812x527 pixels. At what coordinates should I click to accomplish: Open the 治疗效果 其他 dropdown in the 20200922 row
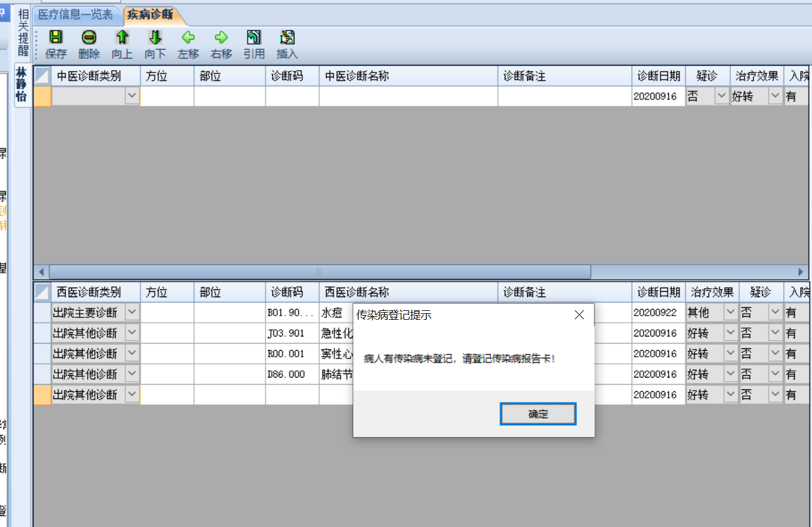pos(730,312)
